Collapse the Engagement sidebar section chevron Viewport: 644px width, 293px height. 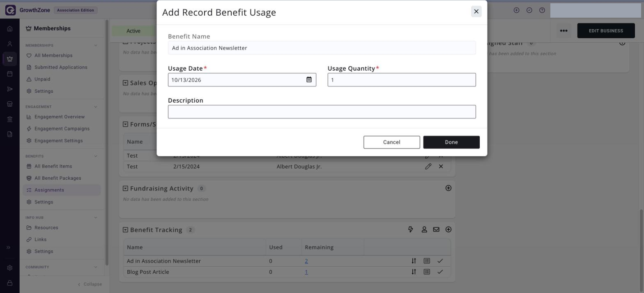[96, 107]
